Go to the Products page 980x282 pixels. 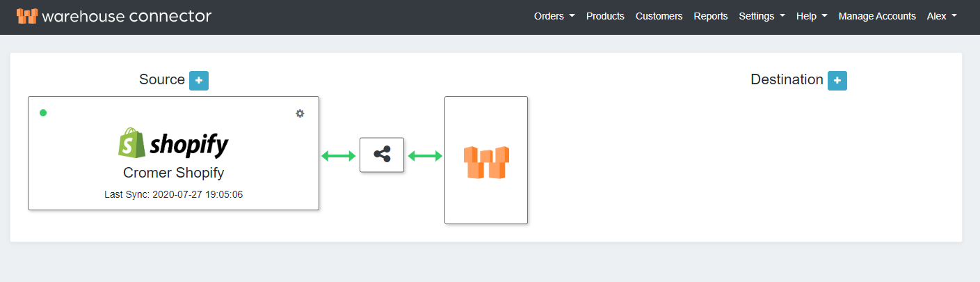(605, 16)
